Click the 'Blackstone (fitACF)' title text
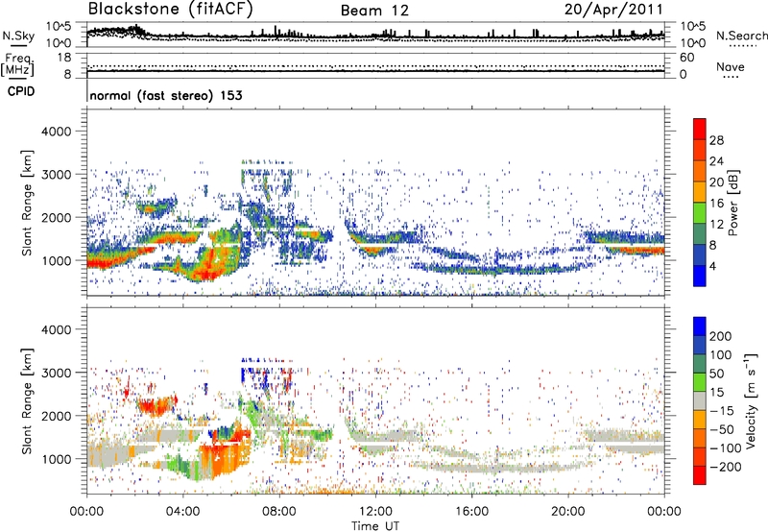 click(171, 9)
